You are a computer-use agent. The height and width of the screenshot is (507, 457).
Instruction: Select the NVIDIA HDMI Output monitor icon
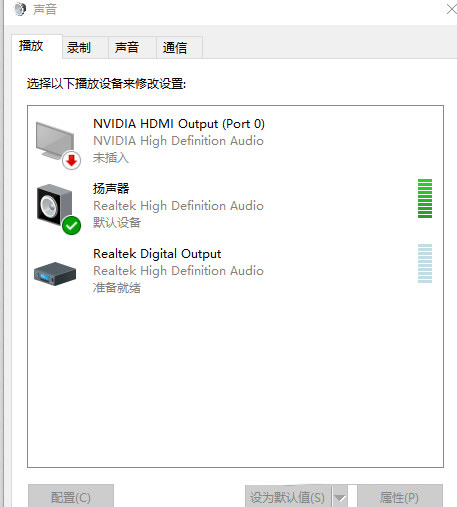[55, 141]
